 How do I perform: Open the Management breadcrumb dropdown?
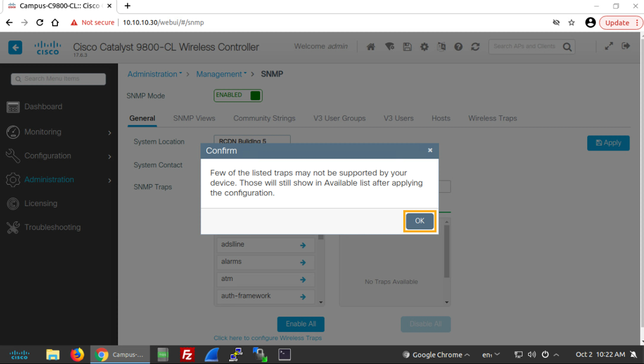(x=221, y=74)
